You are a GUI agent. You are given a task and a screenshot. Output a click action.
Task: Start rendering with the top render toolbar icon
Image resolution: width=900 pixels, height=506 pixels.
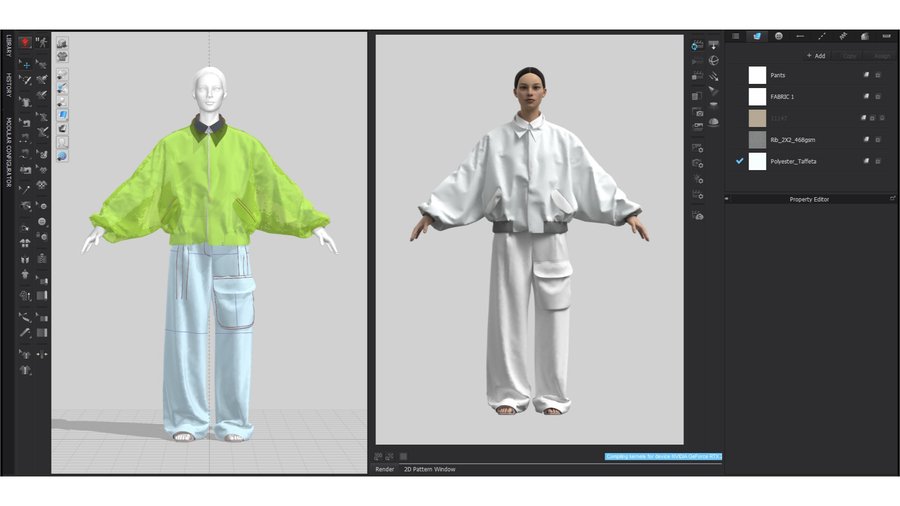click(698, 45)
